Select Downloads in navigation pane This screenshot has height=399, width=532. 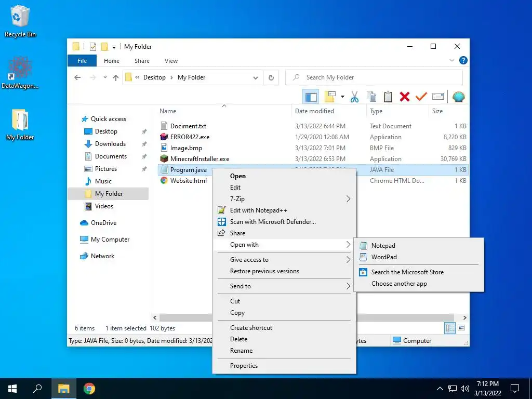coord(110,144)
